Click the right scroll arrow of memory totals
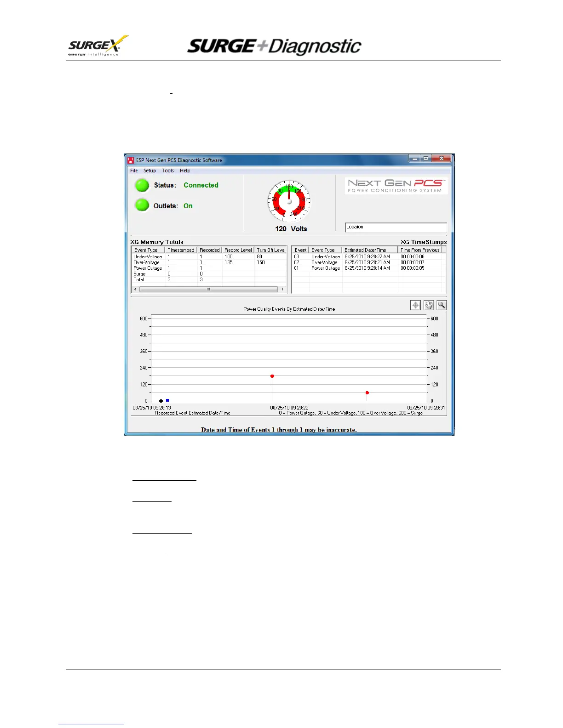Screen dimensions: 563x728 click(282, 289)
